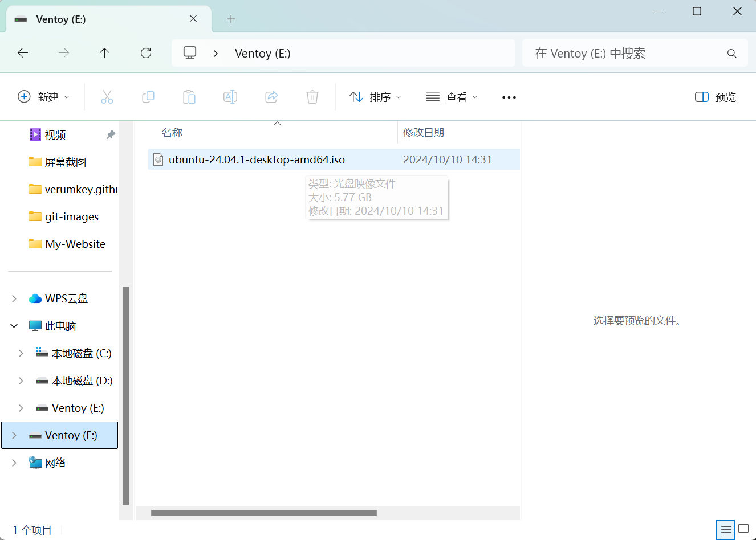Open the 新建 dropdown
Viewport: 756px width, 540px height.
click(44, 97)
